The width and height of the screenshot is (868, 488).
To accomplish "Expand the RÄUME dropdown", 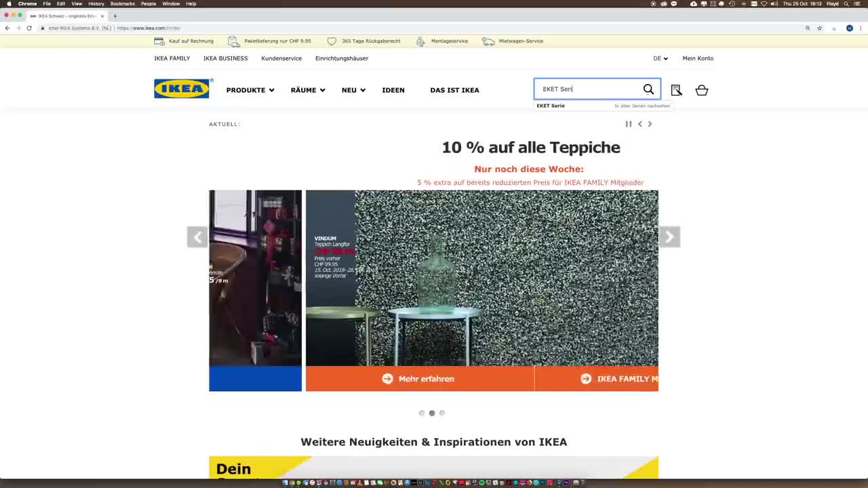I will (308, 90).
